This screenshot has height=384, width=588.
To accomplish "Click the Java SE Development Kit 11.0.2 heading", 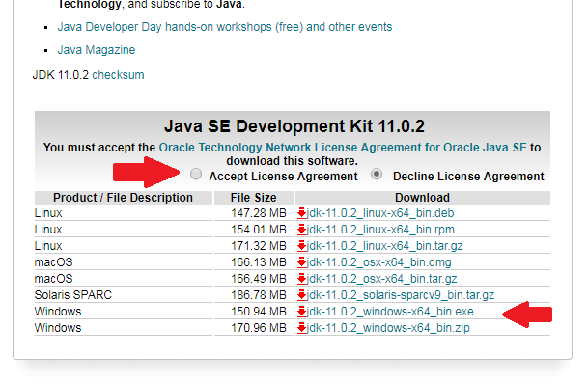I will [294, 126].
